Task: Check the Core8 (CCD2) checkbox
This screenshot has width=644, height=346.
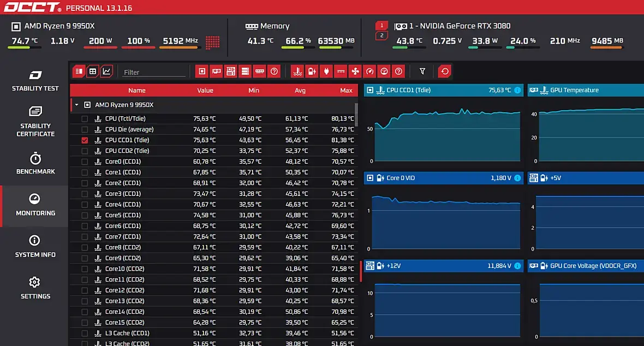Action: pyautogui.click(x=85, y=247)
